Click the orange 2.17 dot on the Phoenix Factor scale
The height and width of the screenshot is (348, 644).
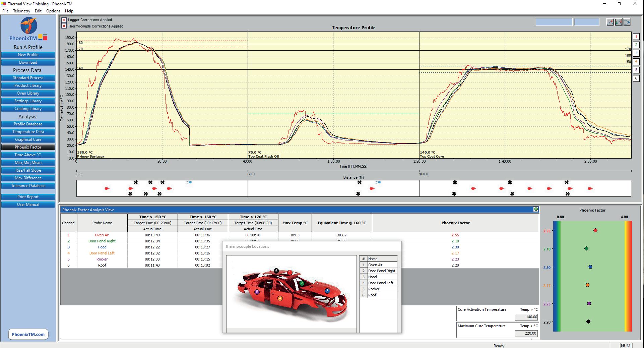coord(588,285)
